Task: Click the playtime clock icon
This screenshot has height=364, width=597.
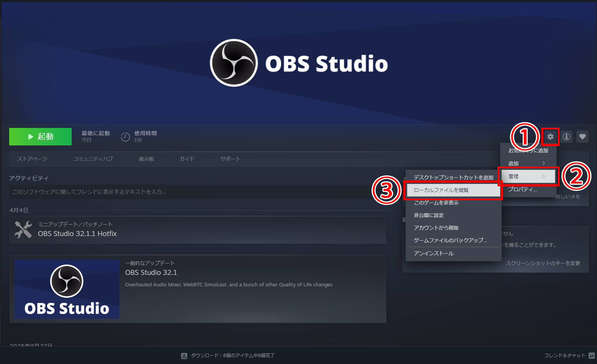Action: [125, 137]
